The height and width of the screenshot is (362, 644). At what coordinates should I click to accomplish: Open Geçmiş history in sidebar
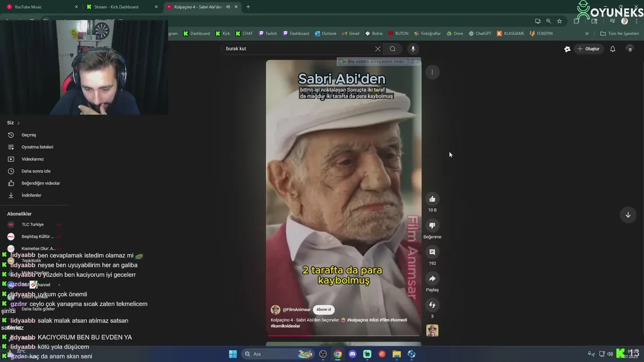[x=29, y=135]
